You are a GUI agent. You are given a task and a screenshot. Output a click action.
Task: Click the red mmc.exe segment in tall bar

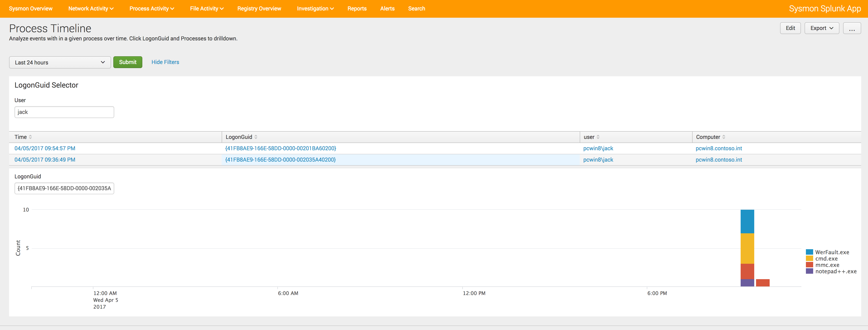[747, 271]
